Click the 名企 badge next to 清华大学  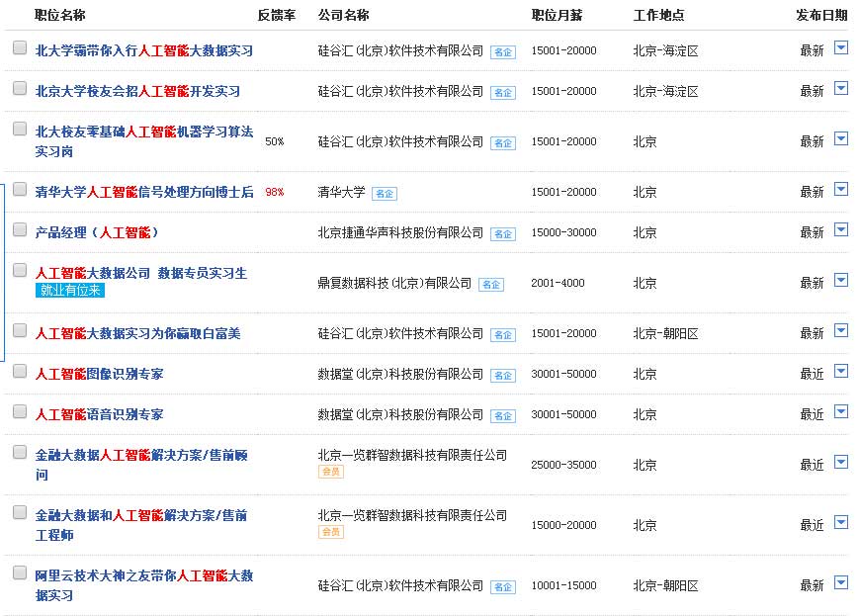[383, 194]
